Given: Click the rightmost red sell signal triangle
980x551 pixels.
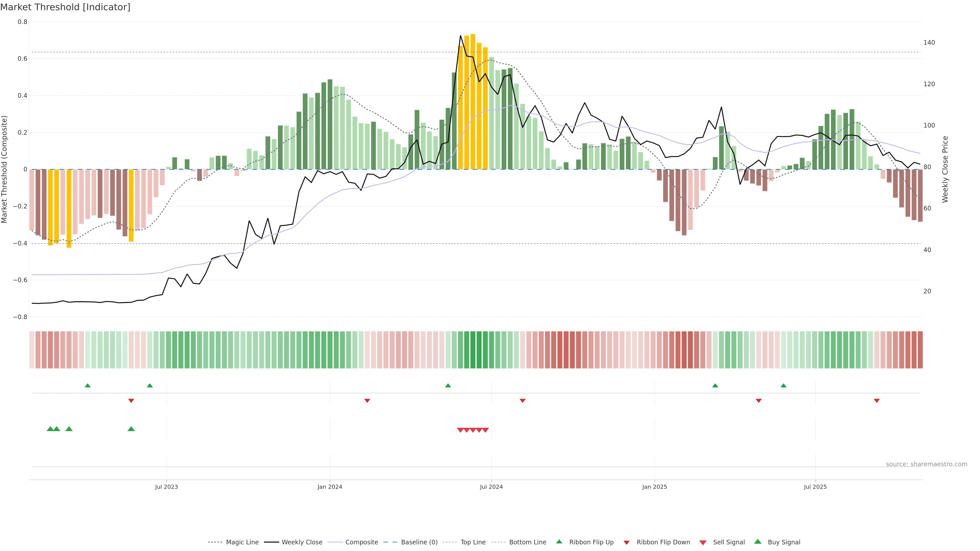Looking at the screenshot, I should point(485,430).
